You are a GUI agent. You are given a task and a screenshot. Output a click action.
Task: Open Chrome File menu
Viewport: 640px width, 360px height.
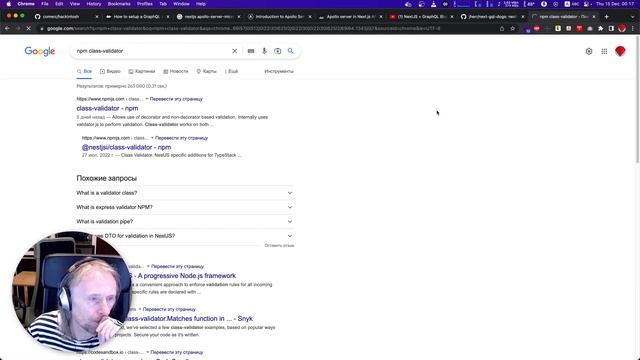click(x=45, y=4)
